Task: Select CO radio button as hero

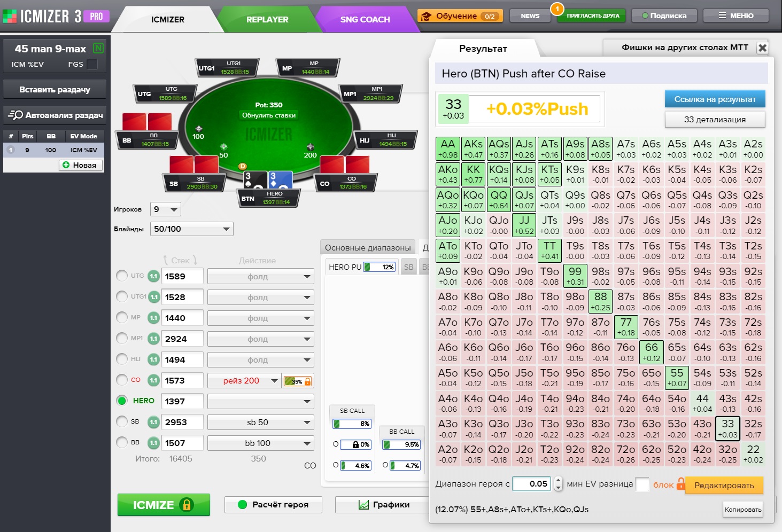Action: coord(122,380)
